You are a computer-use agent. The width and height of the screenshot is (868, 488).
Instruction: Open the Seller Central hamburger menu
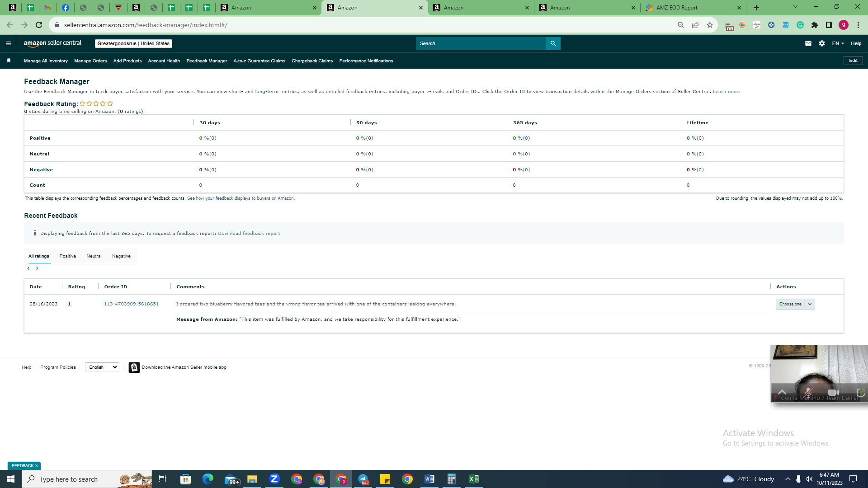9,43
